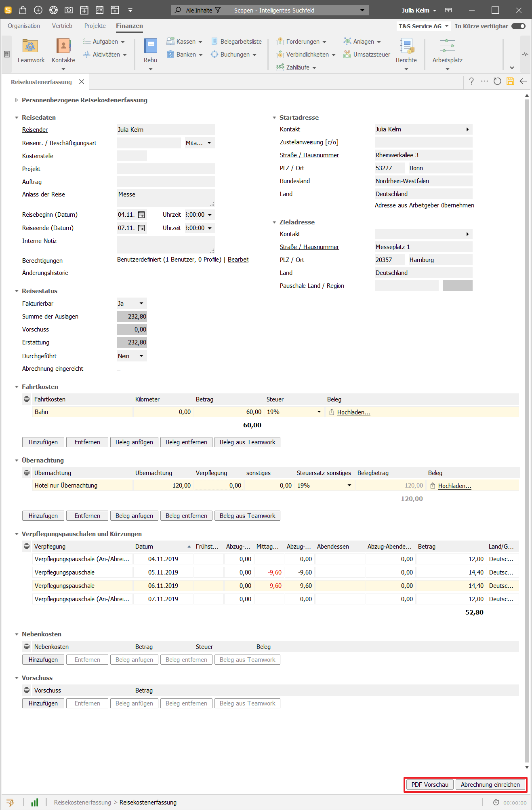Click the vertical scrollbar of the form
The image size is (532, 811).
(527, 431)
